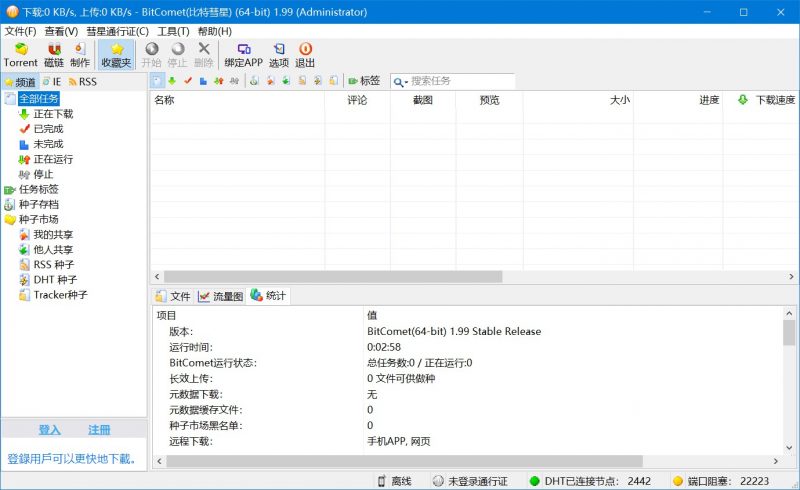Select 种子存档 in the sidebar tree
The image size is (800, 490).
(39, 204)
